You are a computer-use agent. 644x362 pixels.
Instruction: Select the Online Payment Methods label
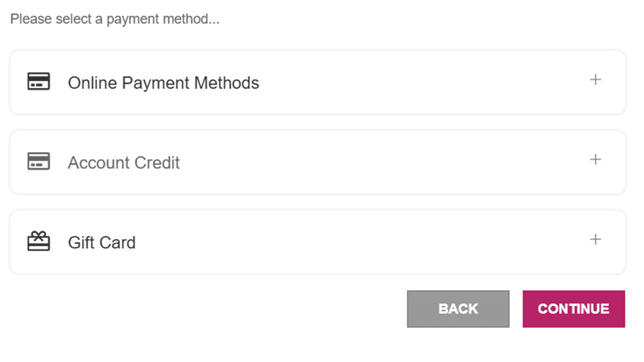(x=163, y=83)
